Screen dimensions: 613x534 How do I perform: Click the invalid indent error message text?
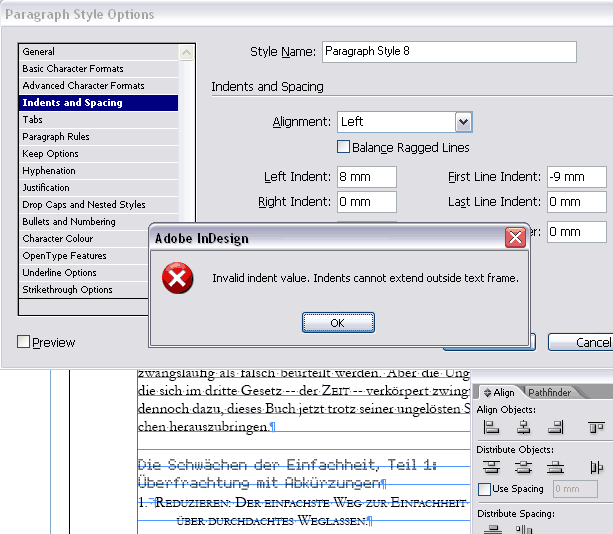(x=366, y=278)
